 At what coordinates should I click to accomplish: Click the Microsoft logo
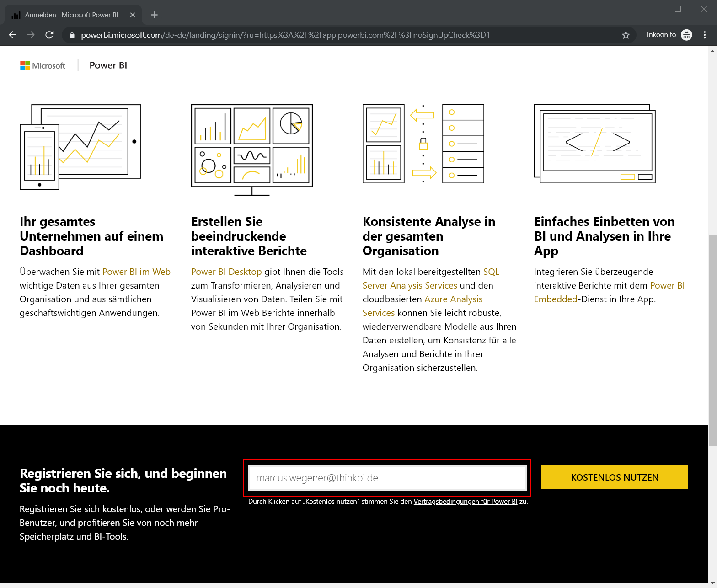[x=43, y=65]
